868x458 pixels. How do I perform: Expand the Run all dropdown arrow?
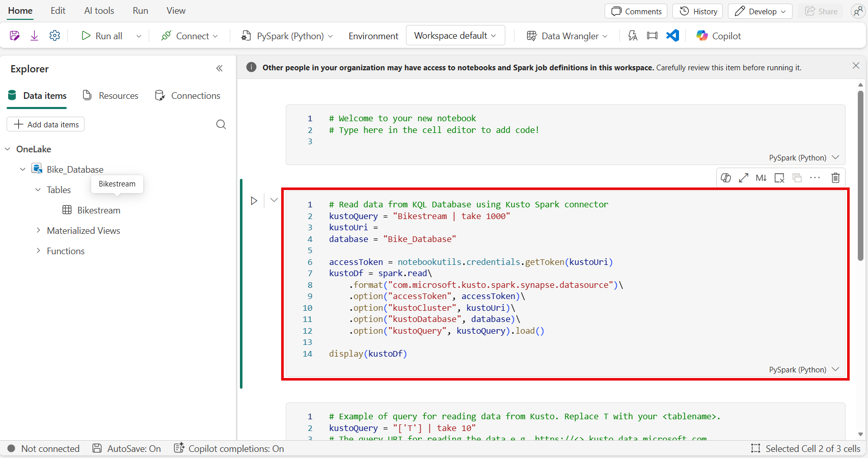tap(139, 36)
